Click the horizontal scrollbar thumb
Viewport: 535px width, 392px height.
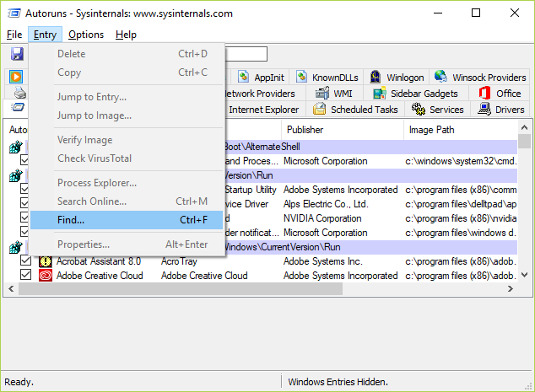(x=181, y=288)
